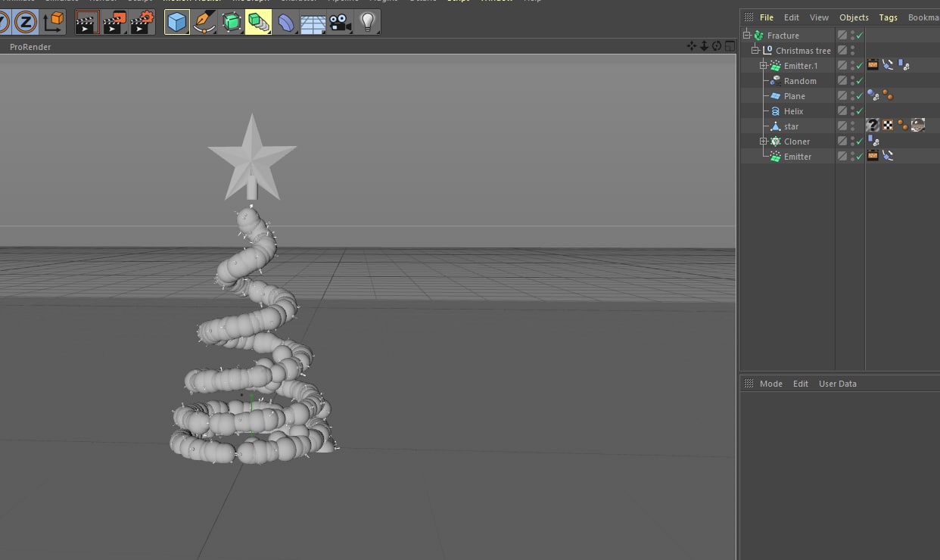940x560 pixels.
Task: Expand the Emitter.1 object children
Action: [x=764, y=66]
